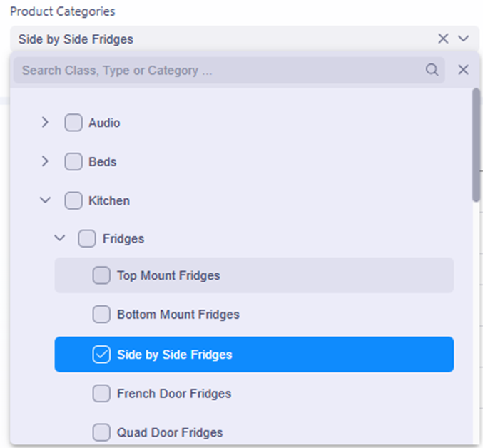Collapse the Product Categories dropdown arrow
The width and height of the screenshot is (483, 448).
point(464,39)
